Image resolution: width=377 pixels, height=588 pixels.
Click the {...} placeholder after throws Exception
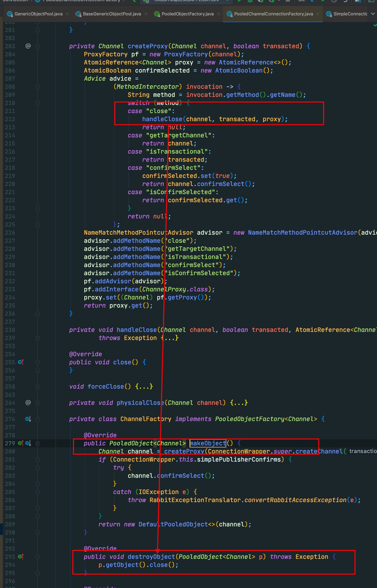coord(170,338)
